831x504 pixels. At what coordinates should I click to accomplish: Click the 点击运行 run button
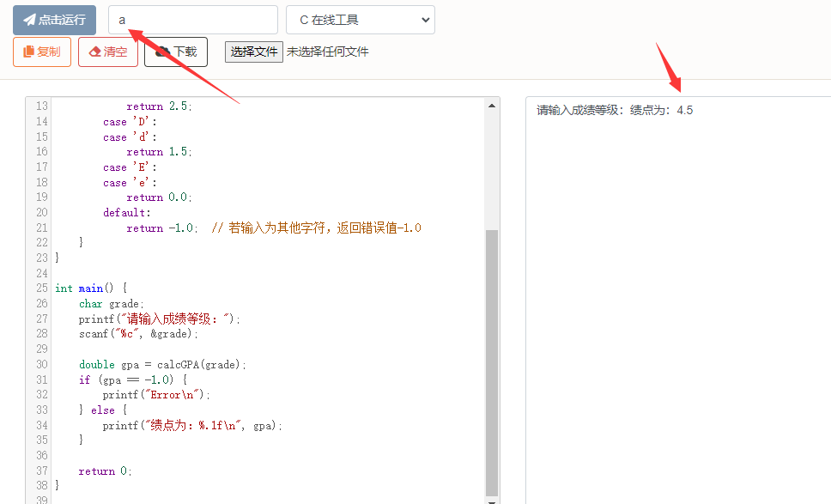[x=55, y=20]
